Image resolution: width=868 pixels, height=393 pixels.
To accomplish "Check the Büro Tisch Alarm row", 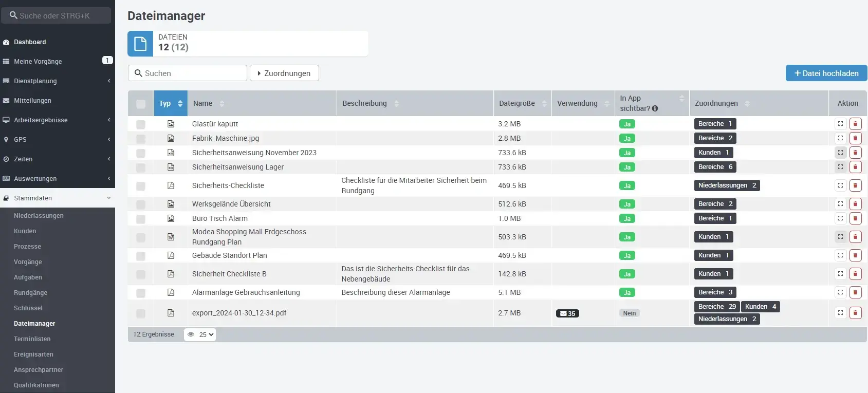I will point(141,219).
